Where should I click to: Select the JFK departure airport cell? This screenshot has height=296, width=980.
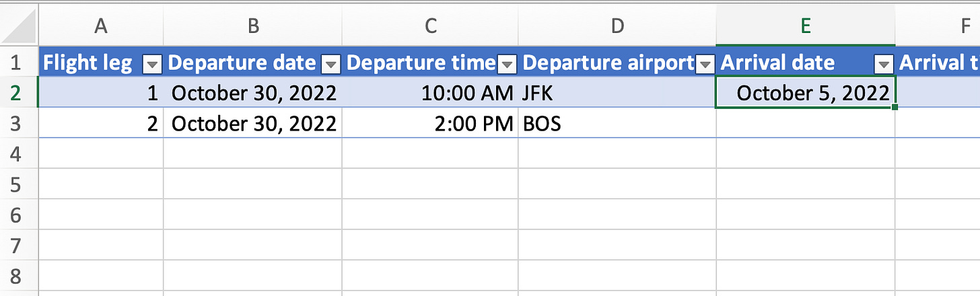point(617,93)
